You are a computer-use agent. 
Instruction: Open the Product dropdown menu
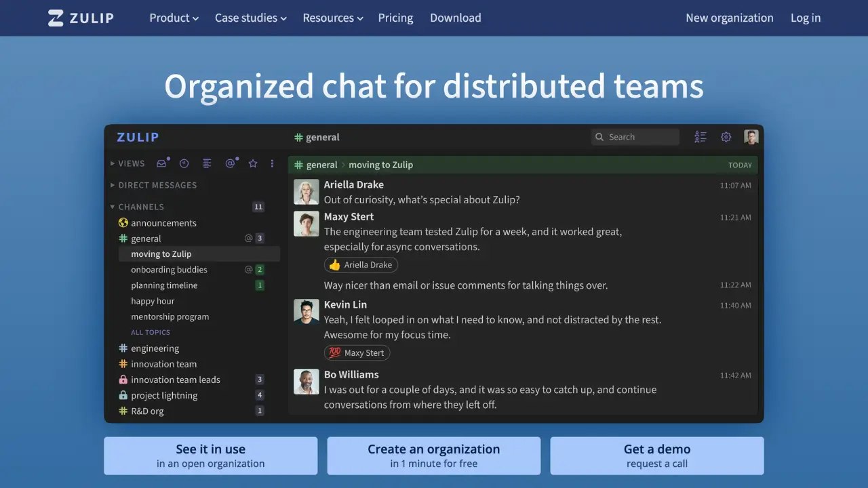[x=174, y=18]
